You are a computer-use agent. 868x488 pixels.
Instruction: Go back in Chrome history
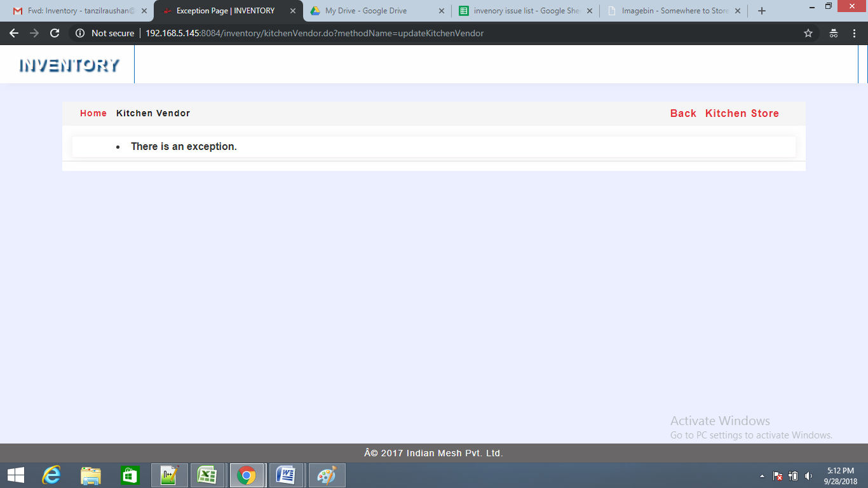coord(14,33)
